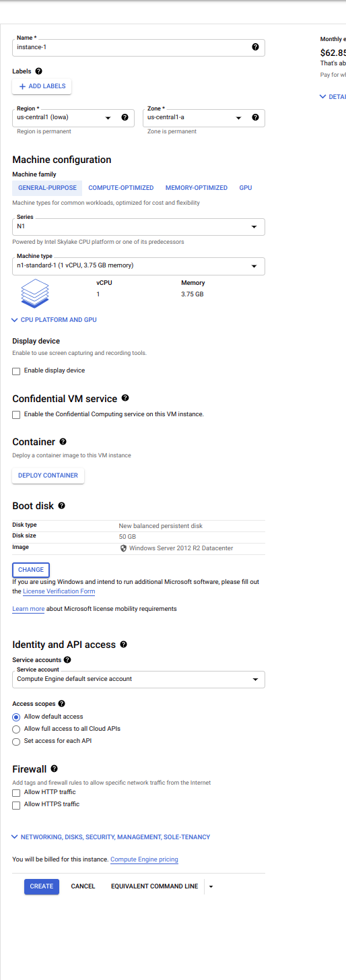Expand CPU platform and GPU section
The height and width of the screenshot is (980, 346).
[55, 320]
